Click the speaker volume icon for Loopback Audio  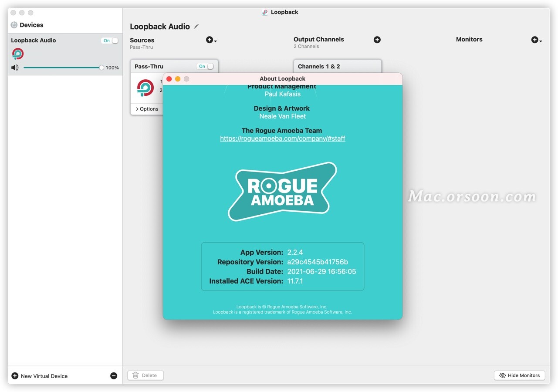click(15, 68)
